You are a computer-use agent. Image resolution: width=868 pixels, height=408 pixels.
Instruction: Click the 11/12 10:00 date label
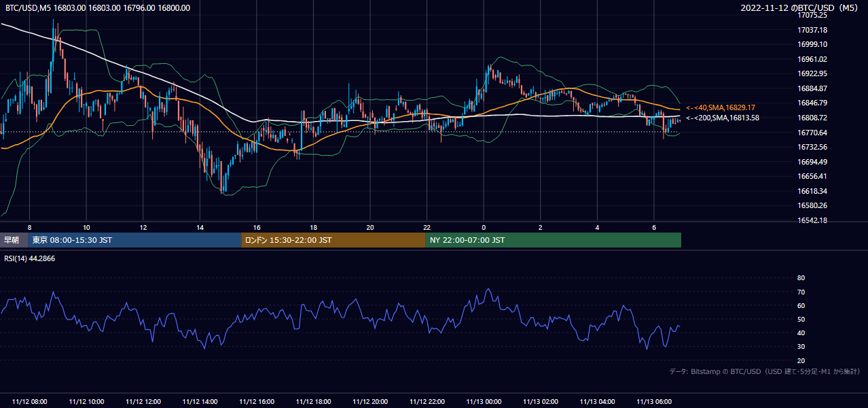(86, 402)
